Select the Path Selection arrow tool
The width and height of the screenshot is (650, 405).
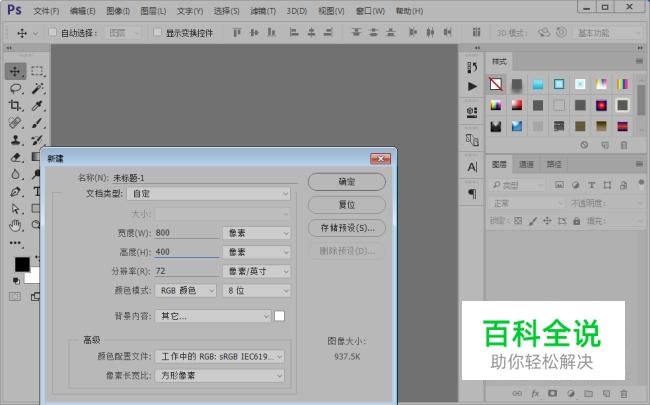pos(15,208)
